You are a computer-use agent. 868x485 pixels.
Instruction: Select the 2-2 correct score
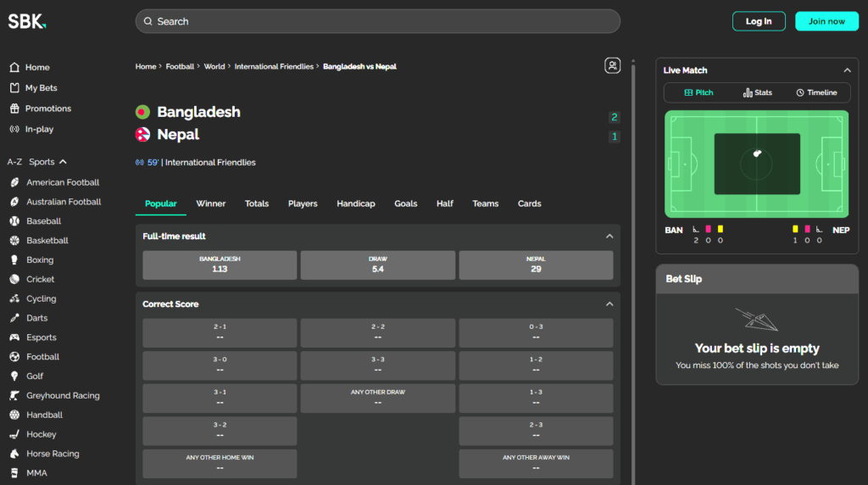pyautogui.click(x=377, y=332)
